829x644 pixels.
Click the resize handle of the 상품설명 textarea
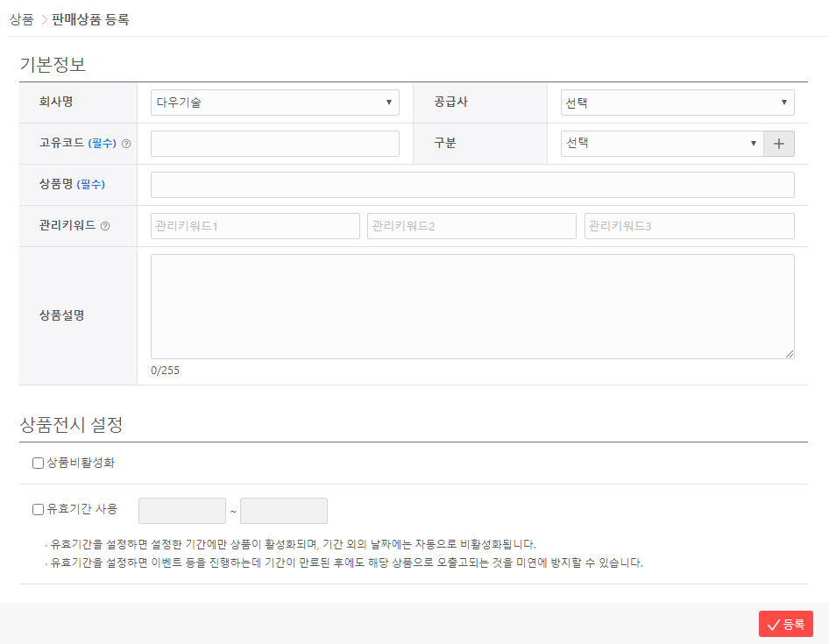click(x=789, y=354)
